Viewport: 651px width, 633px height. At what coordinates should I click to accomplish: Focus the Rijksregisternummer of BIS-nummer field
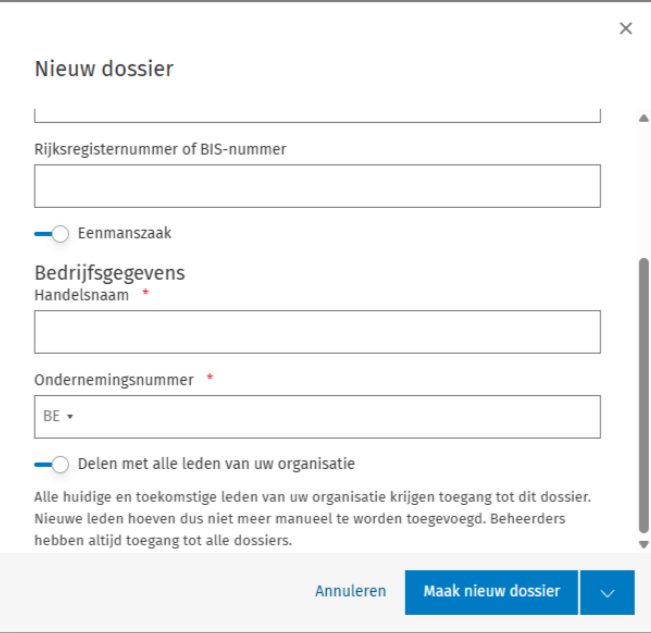click(317, 186)
